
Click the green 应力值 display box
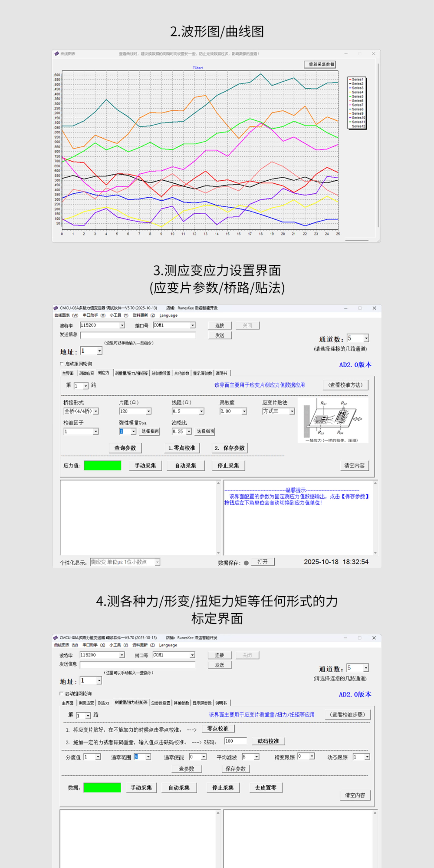click(x=102, y=465)
